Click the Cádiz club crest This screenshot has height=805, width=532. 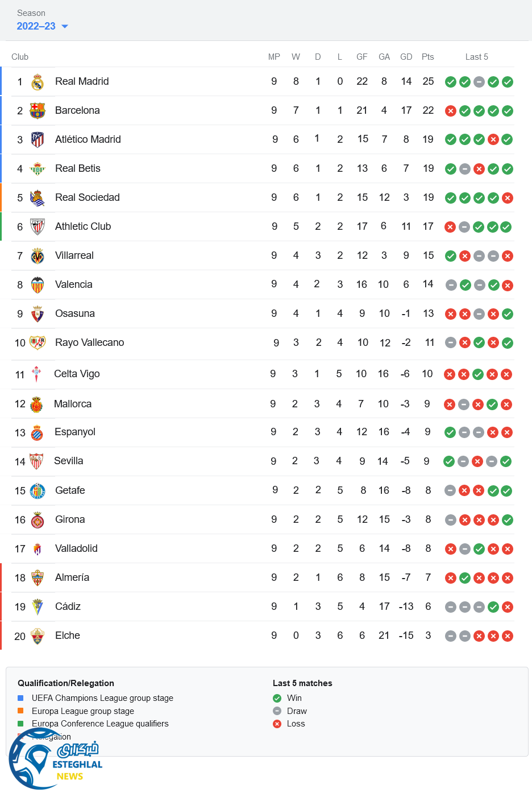pyautogui.click(x=38, y=607)
